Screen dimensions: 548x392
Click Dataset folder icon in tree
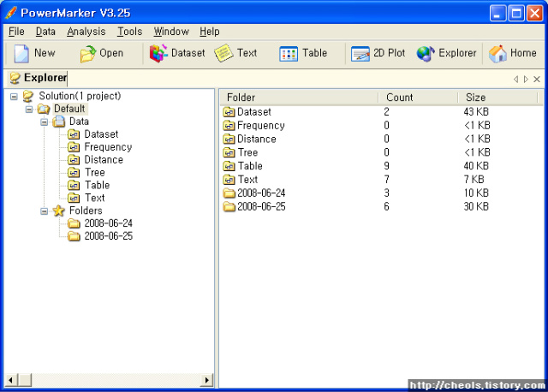(x=74, y=134)
